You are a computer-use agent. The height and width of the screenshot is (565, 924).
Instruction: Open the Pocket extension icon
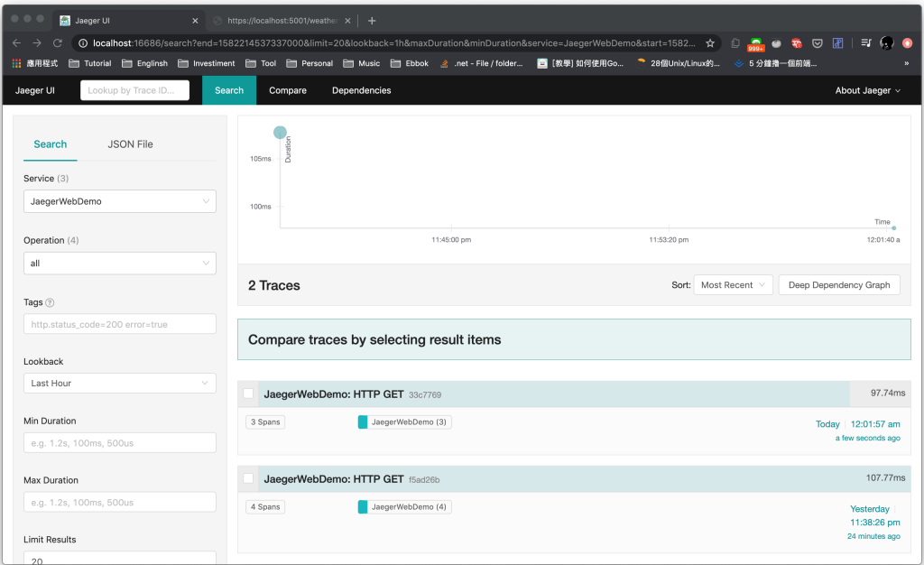pos(818,43)
